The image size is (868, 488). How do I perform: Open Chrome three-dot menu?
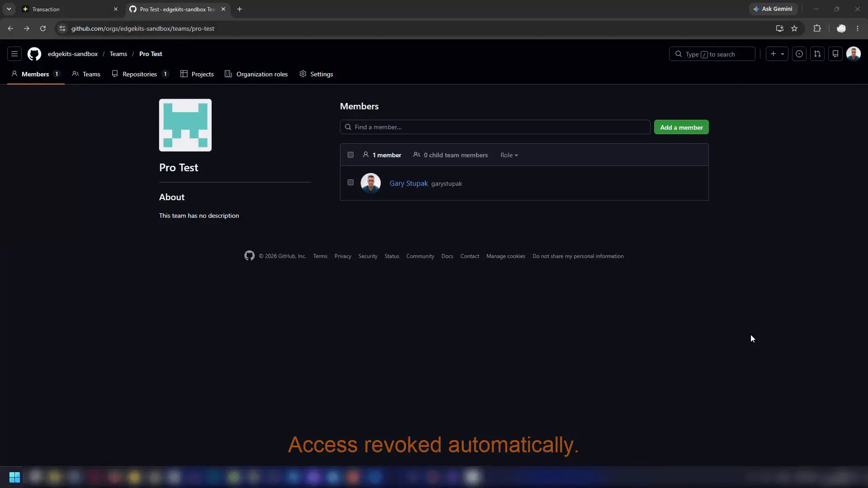pyautogui.click(x=858, y=28)
